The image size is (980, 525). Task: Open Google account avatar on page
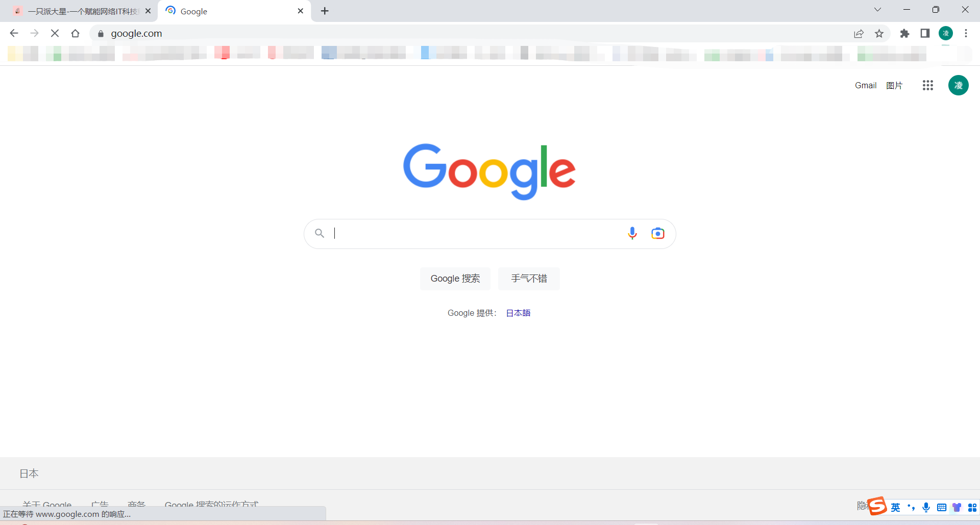[958, 85]
